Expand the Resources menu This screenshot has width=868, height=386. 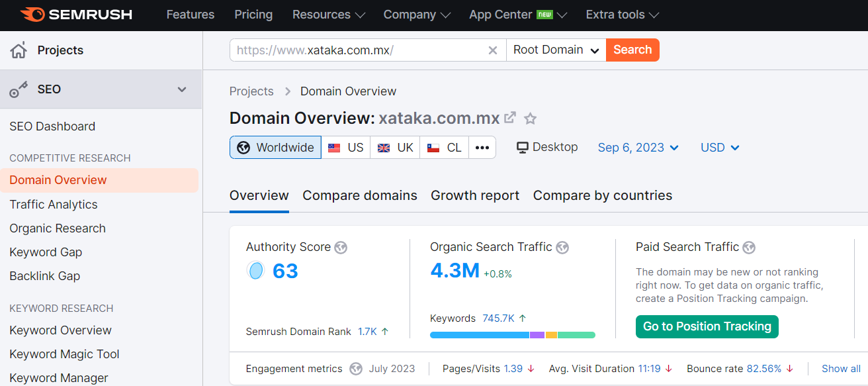[329, 15]
